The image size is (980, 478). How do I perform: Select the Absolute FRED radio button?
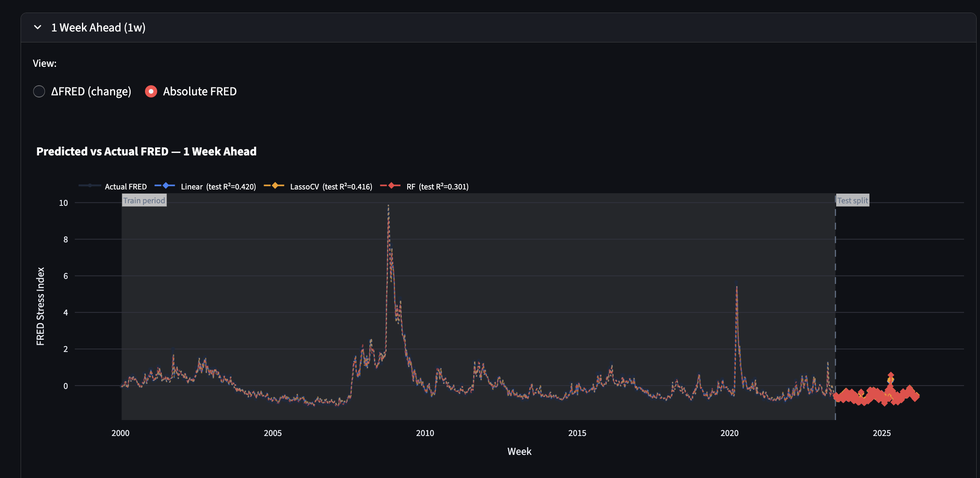pyautogui.click(x=151, y=91)
